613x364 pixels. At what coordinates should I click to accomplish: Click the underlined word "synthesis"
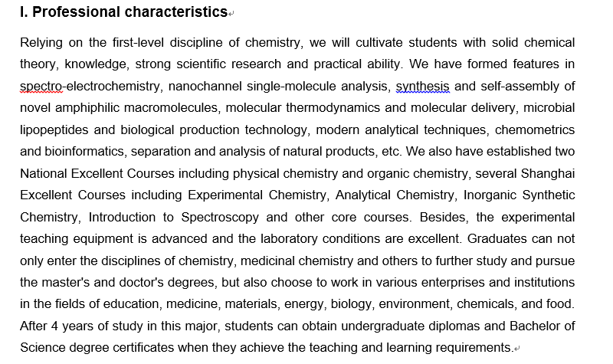tap(423, 86)
